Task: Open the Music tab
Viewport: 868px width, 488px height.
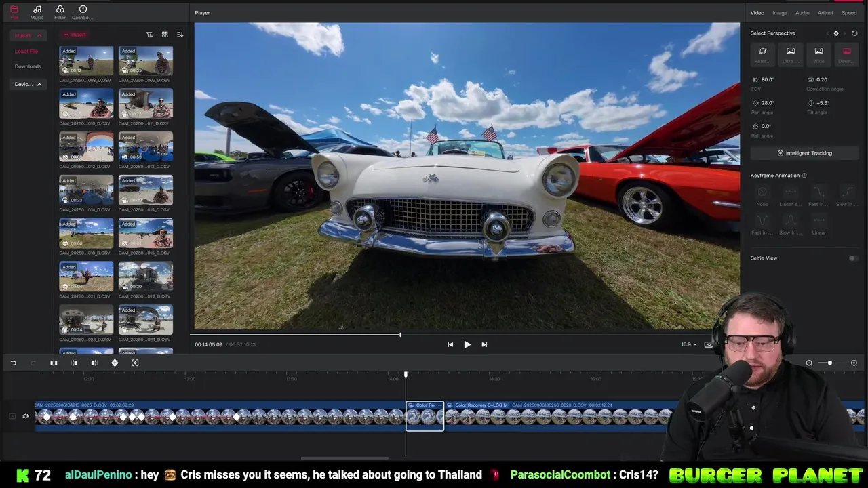Action: click(37, 12)
